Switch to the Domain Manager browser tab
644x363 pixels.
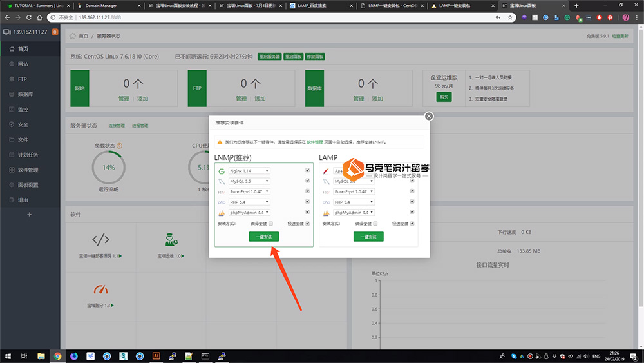click(x=108, y=6)
